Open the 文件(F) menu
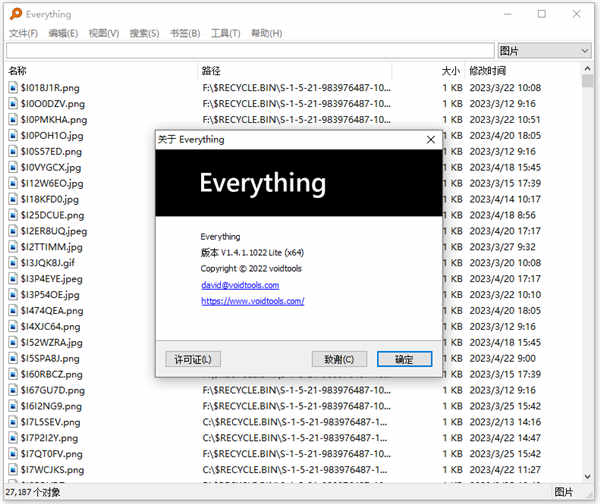This screenshot has width=600, height=504. coord(23,33)
